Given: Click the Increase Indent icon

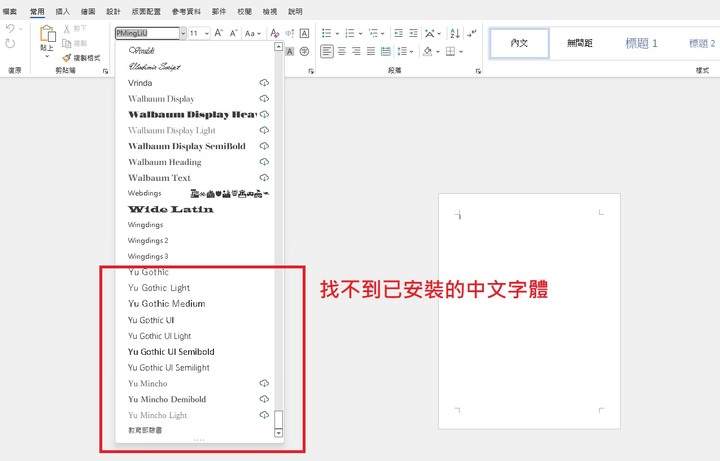Looking at the screenshot, I should pos(413,33).
